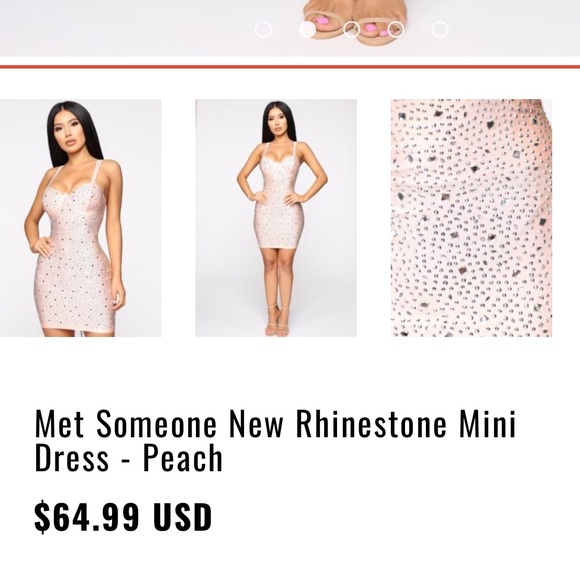580x580 pixels.
Task: Select the first carousel indicator dot
Action: tap(263, 30)
